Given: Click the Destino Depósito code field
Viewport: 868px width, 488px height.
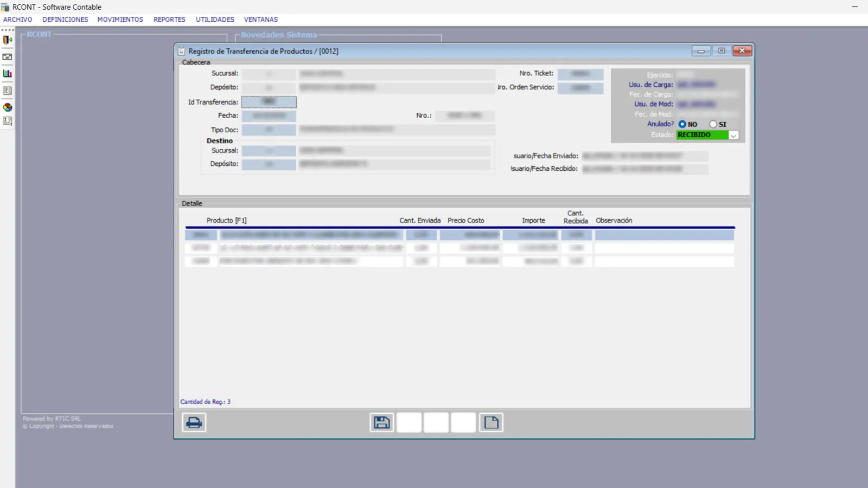Looking at the screenshot, I should click(x=269, y=164).
